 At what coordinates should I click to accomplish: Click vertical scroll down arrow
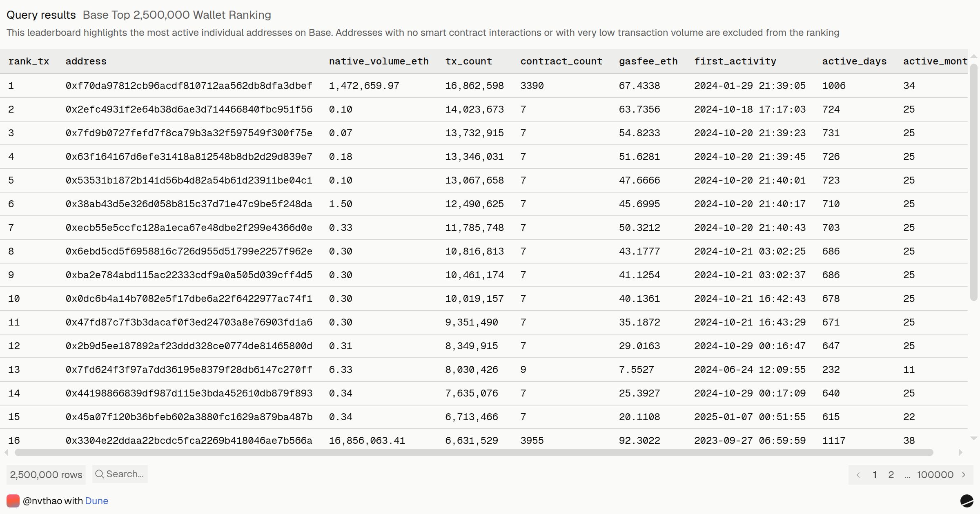click(973, 439)
